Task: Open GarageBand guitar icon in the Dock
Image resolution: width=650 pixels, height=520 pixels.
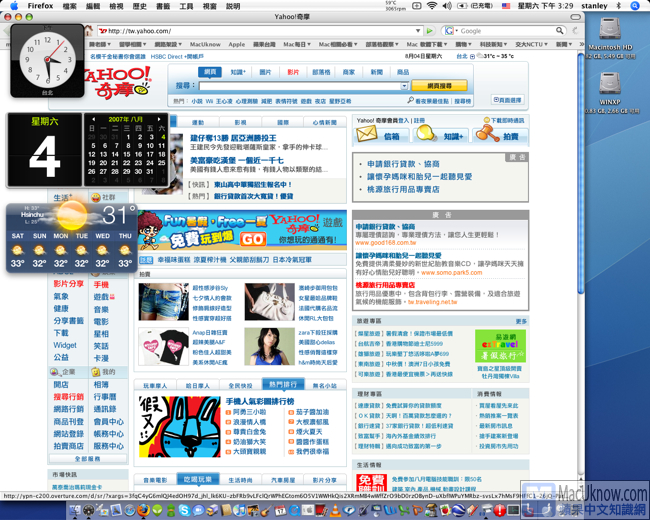Action: 266,510
